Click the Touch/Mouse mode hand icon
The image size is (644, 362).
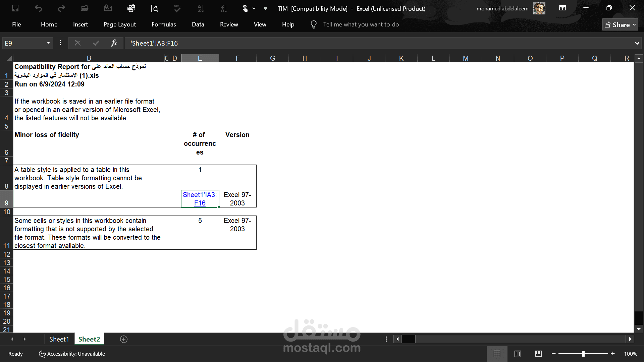tap(245, 8)
